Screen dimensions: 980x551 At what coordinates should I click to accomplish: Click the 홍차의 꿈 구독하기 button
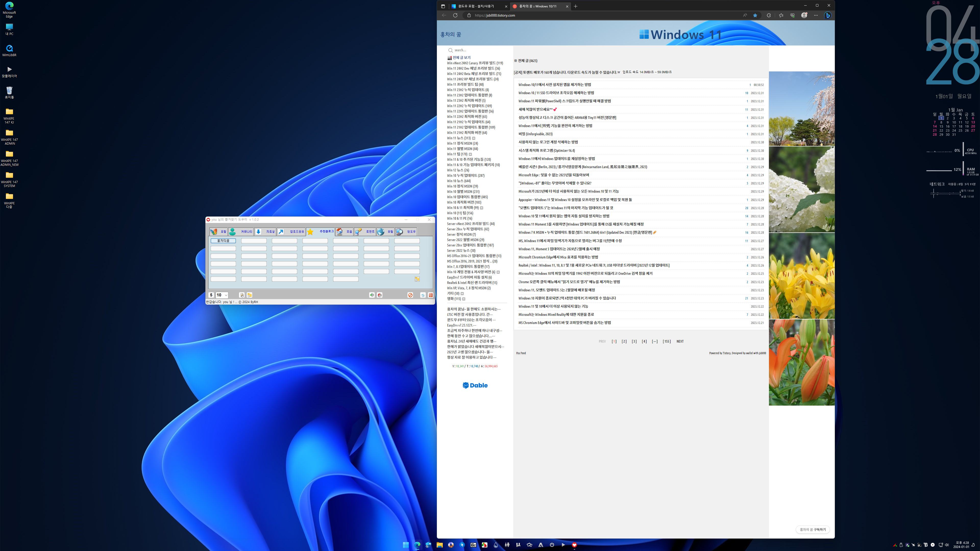[813, 530]
